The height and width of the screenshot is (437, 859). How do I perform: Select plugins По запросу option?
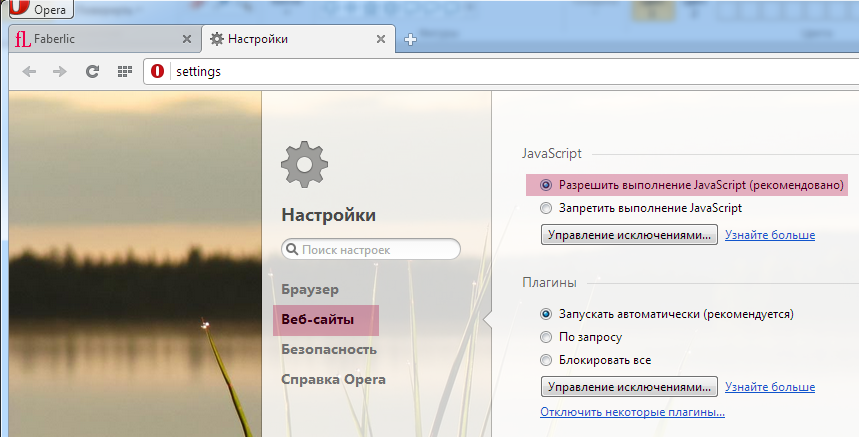click(x=546, y=337)
